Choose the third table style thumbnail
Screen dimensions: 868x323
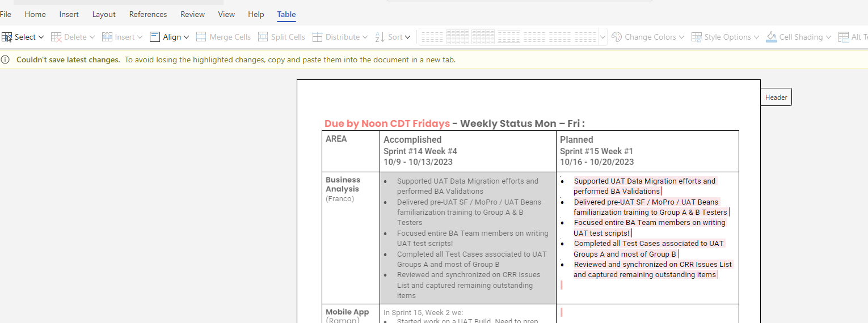(483, 37)
